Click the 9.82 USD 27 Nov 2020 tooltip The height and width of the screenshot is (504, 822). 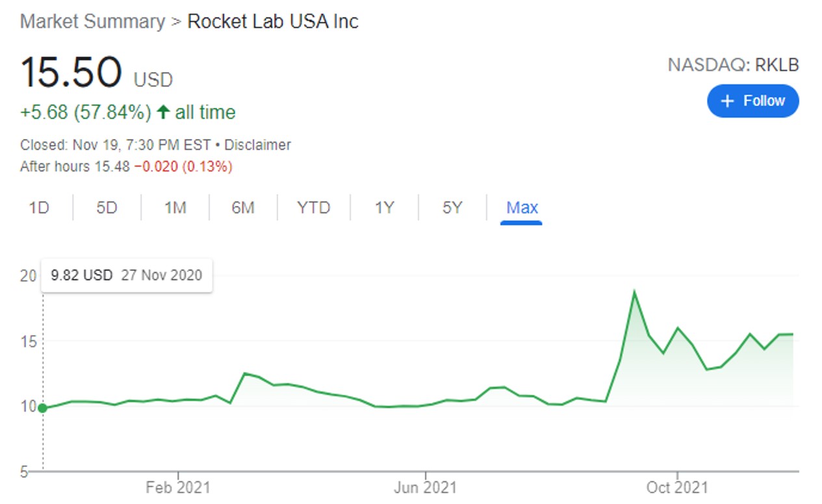pos(126,275)
